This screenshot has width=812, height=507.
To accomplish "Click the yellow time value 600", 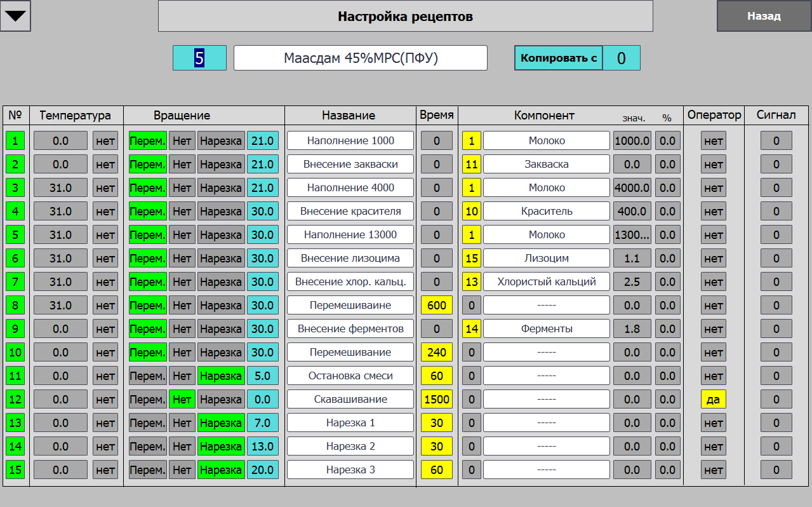I will [x=436, y=306].
